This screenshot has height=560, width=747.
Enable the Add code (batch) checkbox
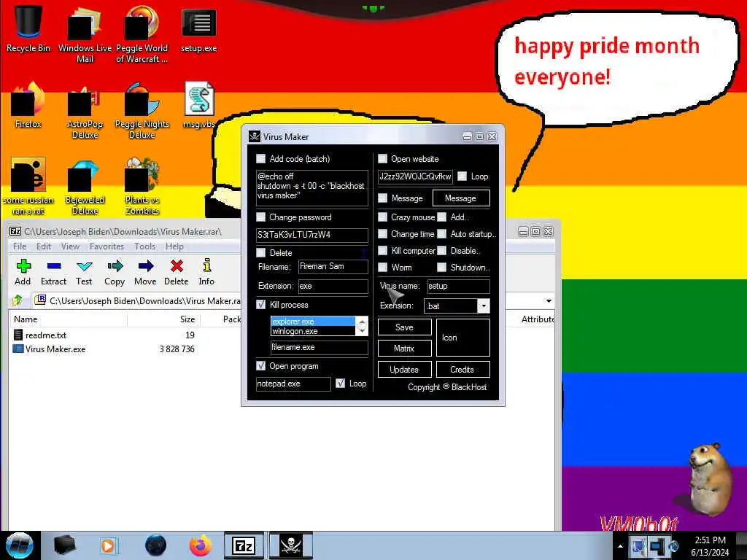[260, 158]
